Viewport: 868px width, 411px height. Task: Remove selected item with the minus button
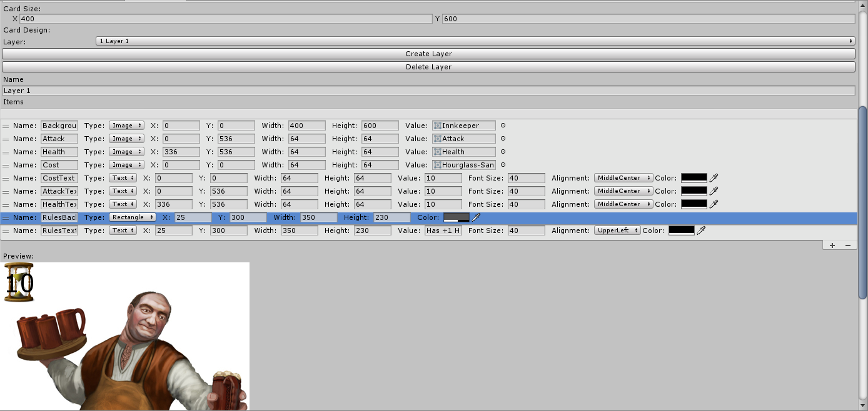(x=847, y=245)
